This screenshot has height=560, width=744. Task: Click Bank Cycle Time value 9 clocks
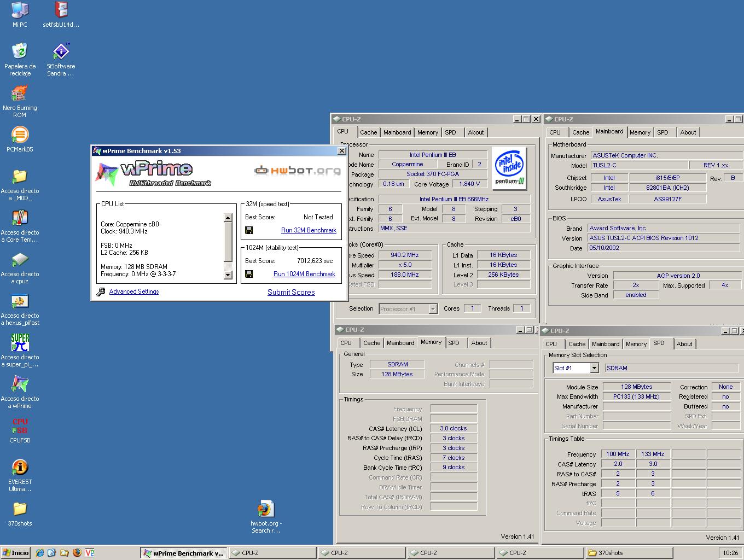(x=454, y=468)
